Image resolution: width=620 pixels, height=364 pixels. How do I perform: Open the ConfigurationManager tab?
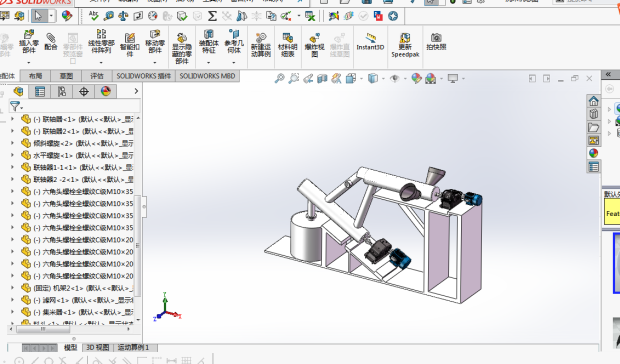[62, 92]
